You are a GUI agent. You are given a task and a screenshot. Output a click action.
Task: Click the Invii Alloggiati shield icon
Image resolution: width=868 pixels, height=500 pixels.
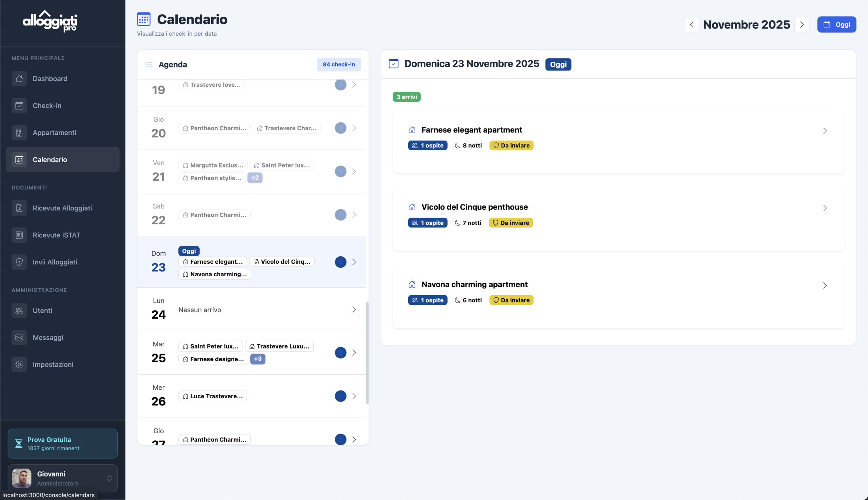pyautogui.click(x=19, y=262)
